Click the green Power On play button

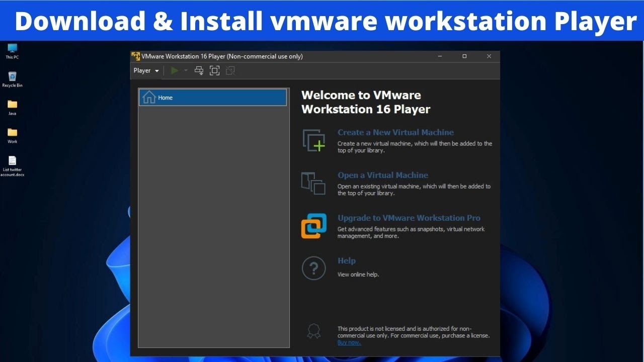(x=175, y=71)
